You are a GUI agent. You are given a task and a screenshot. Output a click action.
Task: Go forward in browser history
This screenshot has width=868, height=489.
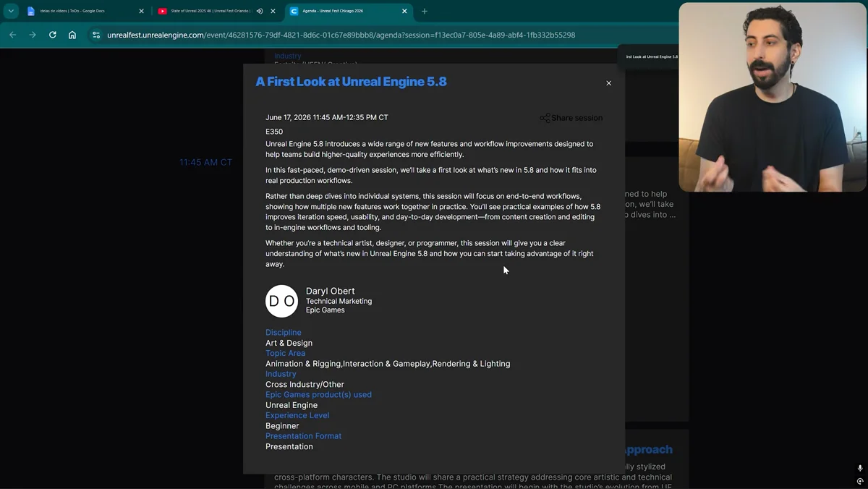[x=33, y=35]
